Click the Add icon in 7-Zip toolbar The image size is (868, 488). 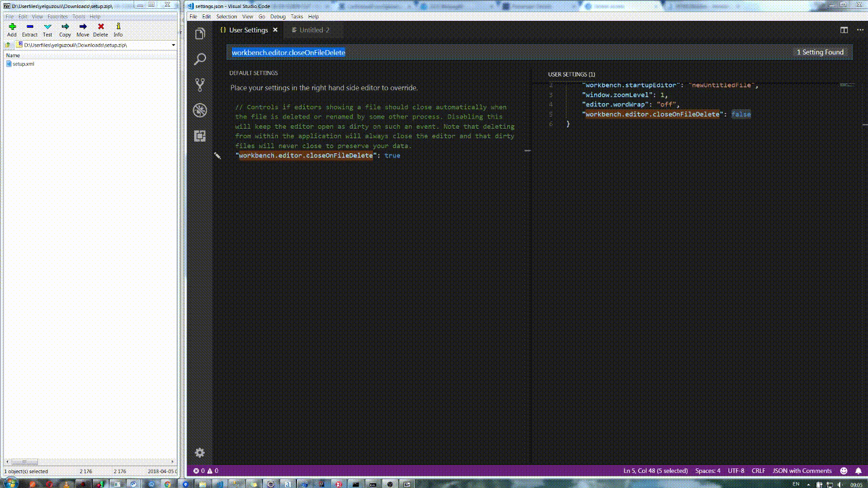[12, 29]
